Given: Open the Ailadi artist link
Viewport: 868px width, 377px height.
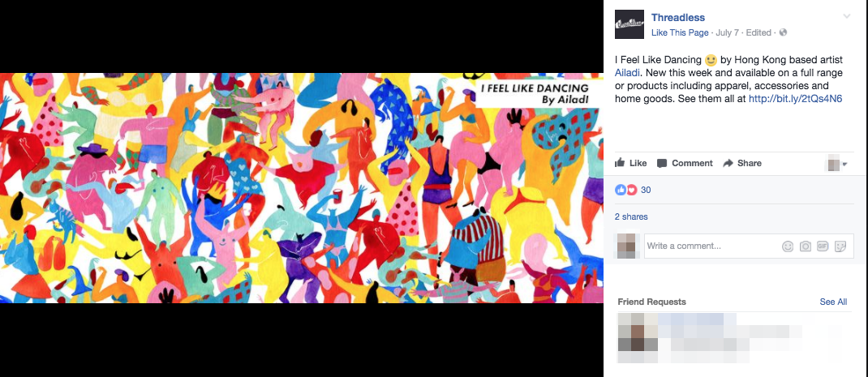Looking at the screenshot, I should point(627,72).
